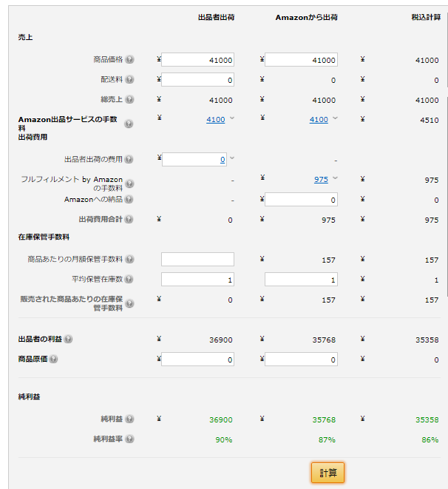Screen dimensions: 448x489
Task: Focus the Amazonへの納品 input field
Action: pos(301,199)
